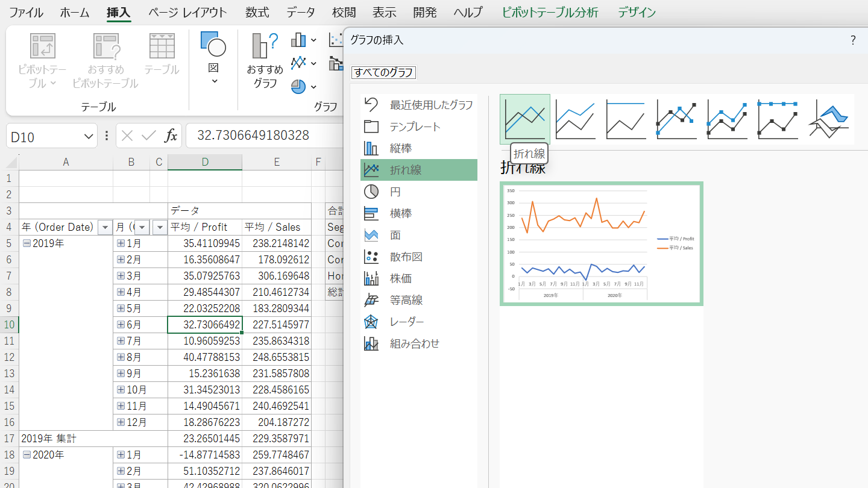Collapse the 2020年 pivot group
The width and height of the screenshot is (868, 488).
[x=27, y=455]
